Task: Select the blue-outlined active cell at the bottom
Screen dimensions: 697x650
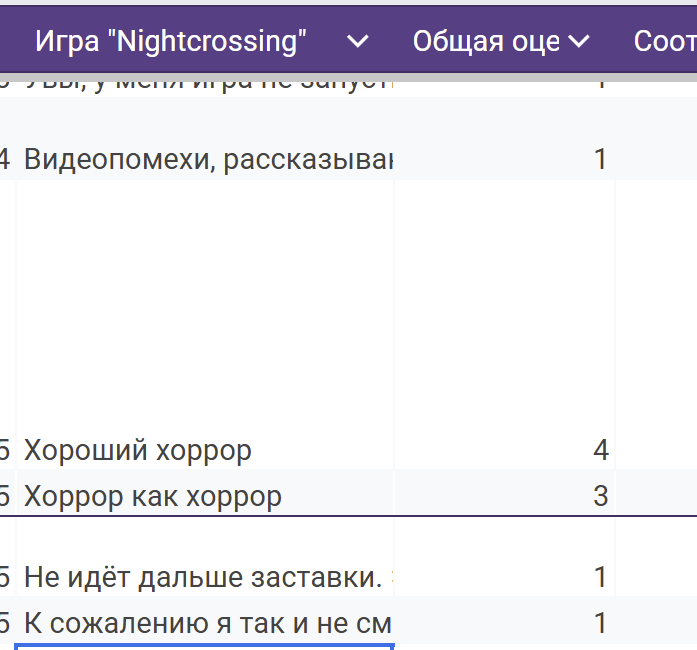Action: pos(205,647)
